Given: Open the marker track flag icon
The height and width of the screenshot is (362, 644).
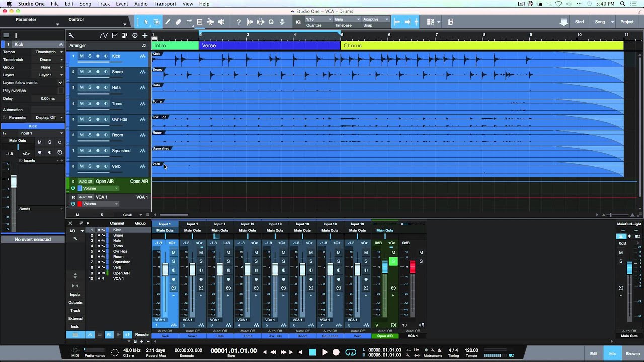Looking at the screenshot, I should pyautogui.click(x=114, y=35).
